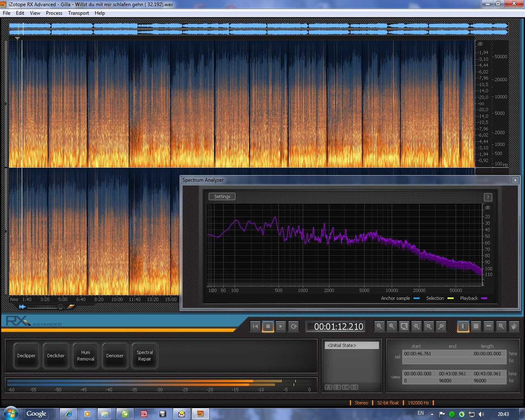Open the Transport menu
Image resolution: width=525 pixels, height=420 pixels.
click(78, 13)
